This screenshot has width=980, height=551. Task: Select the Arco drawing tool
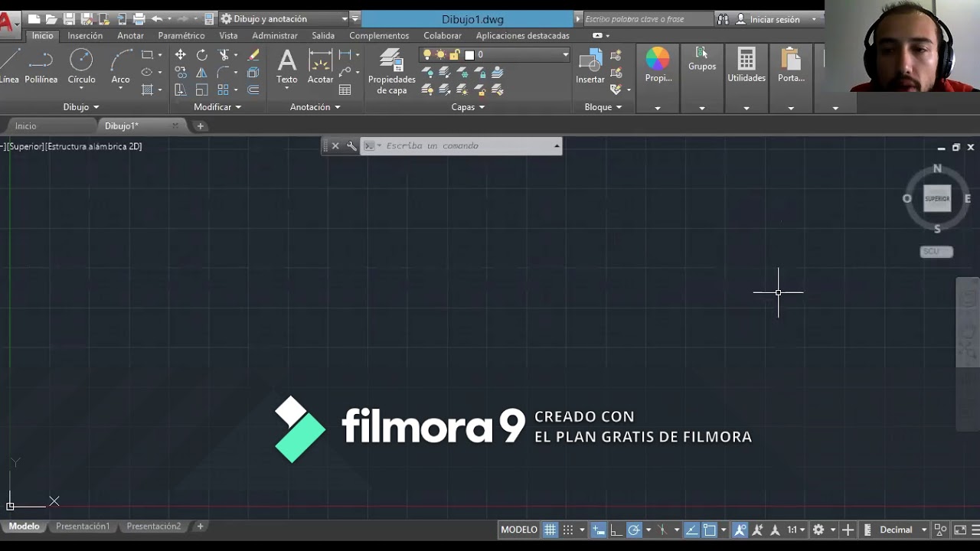[x=120, y=67]
